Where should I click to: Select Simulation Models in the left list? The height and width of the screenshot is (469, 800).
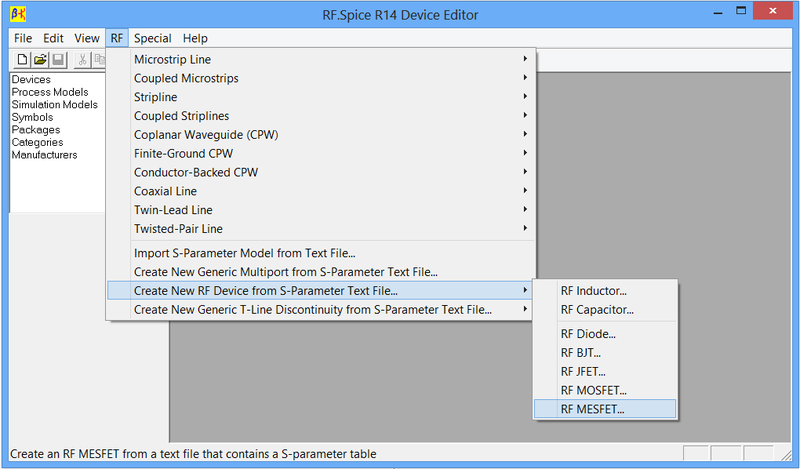[55, 105]
